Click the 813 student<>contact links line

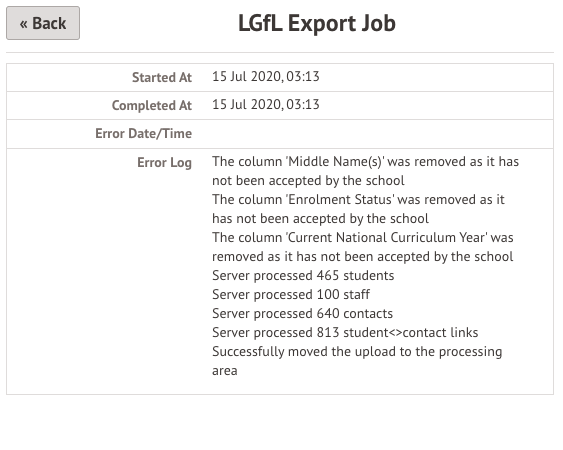coord(345,333)
